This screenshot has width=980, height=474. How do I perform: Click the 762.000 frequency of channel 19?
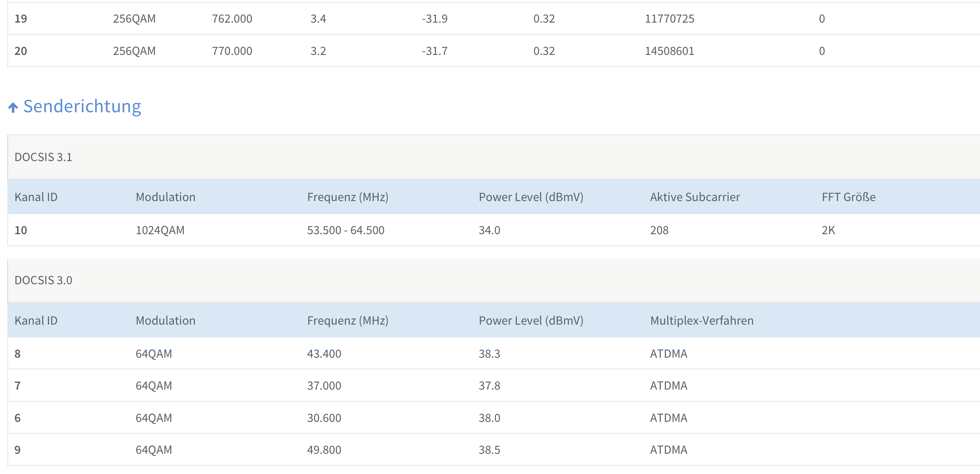click(232, 19)
